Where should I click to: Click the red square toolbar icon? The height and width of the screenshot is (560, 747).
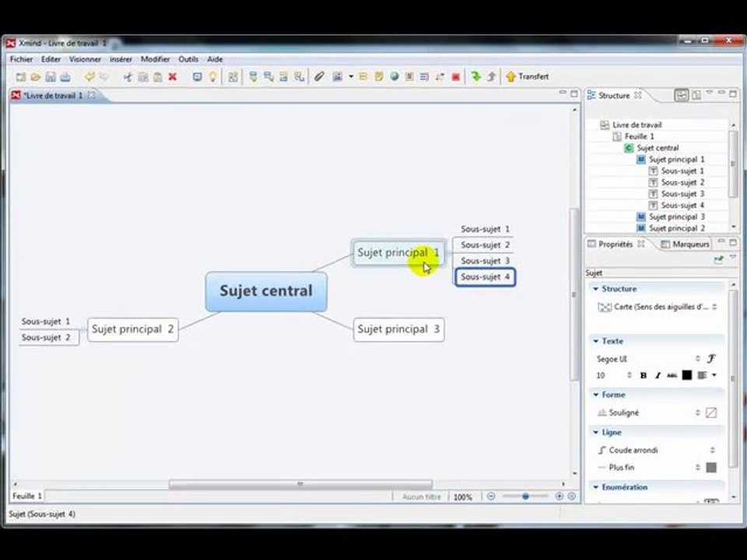[x=456, y=77]
